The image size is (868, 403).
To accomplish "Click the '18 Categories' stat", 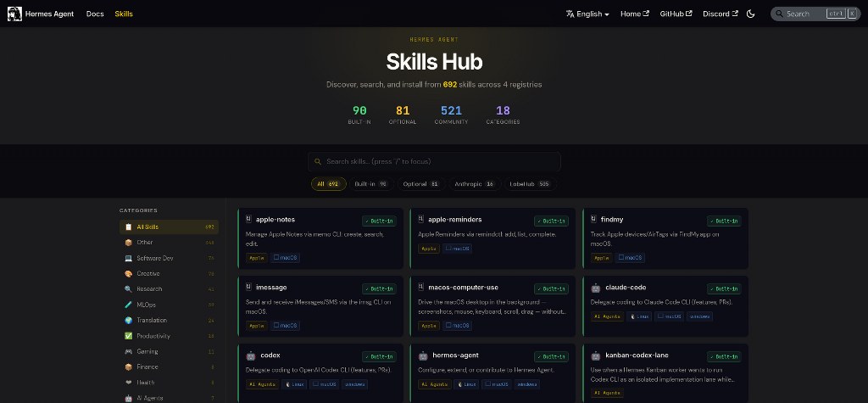I will point(503,115).
